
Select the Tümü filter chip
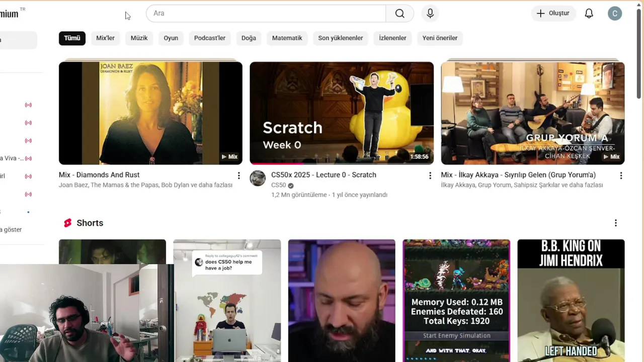(72, 38)
